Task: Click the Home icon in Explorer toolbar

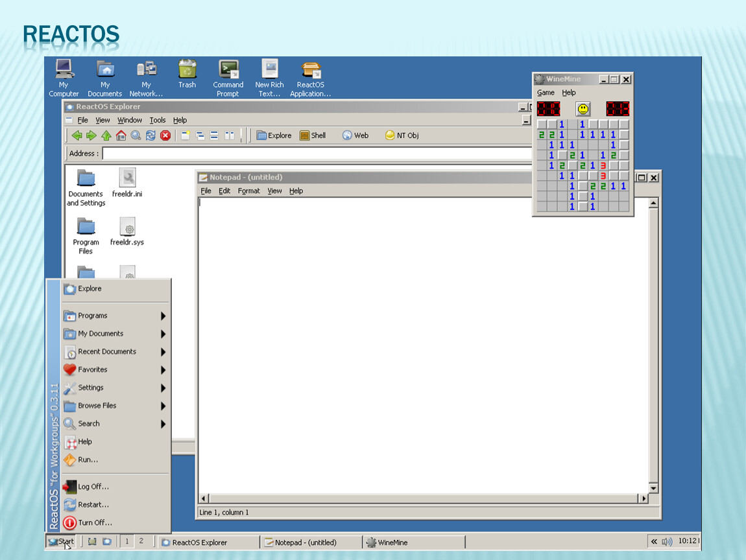Action: click(121, 135)
